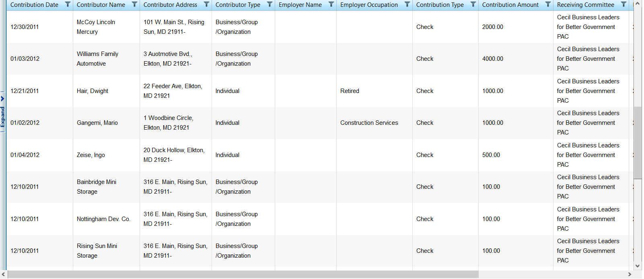
Task: Open filter icon for Contributor Name column
Action: 134,4
